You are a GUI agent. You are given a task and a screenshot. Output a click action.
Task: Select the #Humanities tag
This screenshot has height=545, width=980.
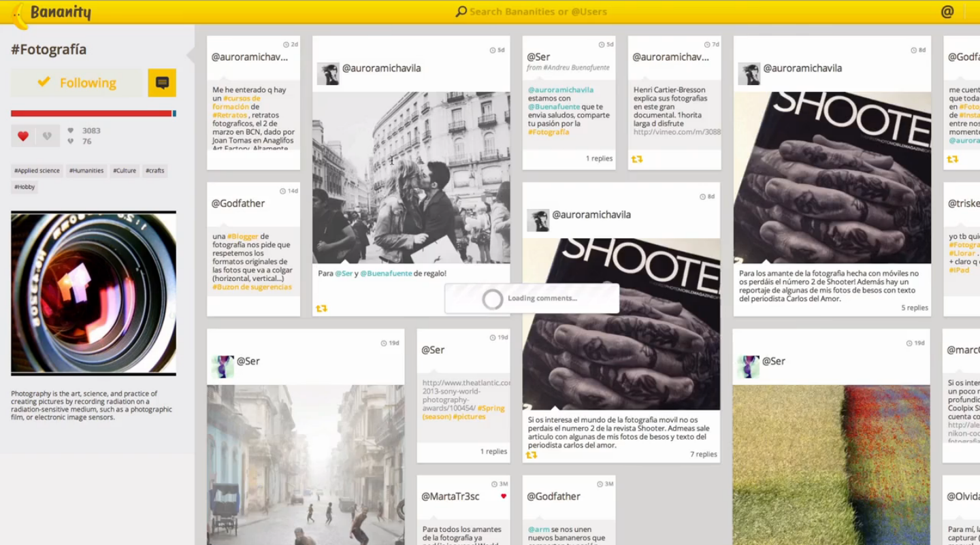pyautogui.click(x=86, y=171)
